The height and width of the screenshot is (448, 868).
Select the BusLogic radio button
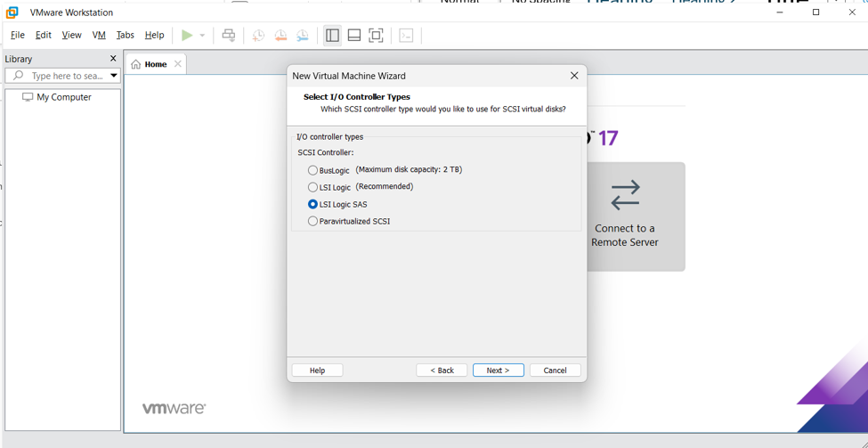[x=312, y=171]
